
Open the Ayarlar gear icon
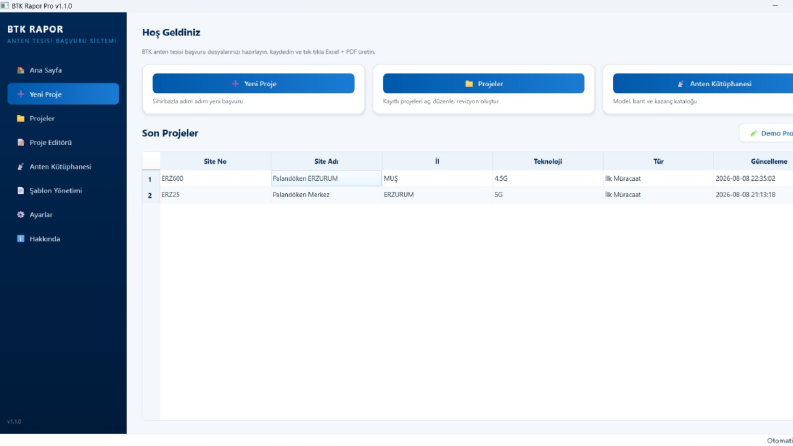click(x=20, y=214)
